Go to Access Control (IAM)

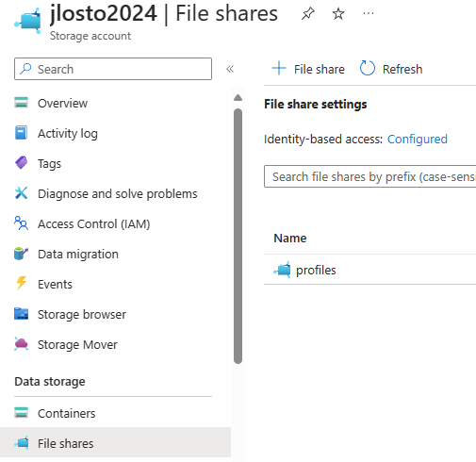tap(93, 223)
